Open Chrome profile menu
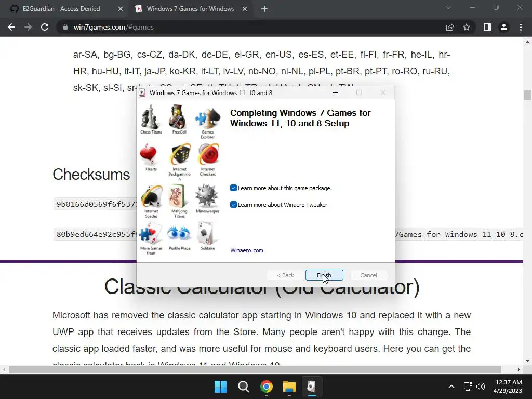This screenshot has height=399, width=532. pyautogui.click(x=504, y=27)
